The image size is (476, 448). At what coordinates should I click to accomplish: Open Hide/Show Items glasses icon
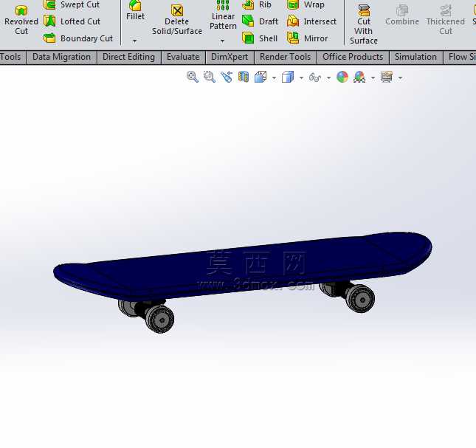point(315,77)
